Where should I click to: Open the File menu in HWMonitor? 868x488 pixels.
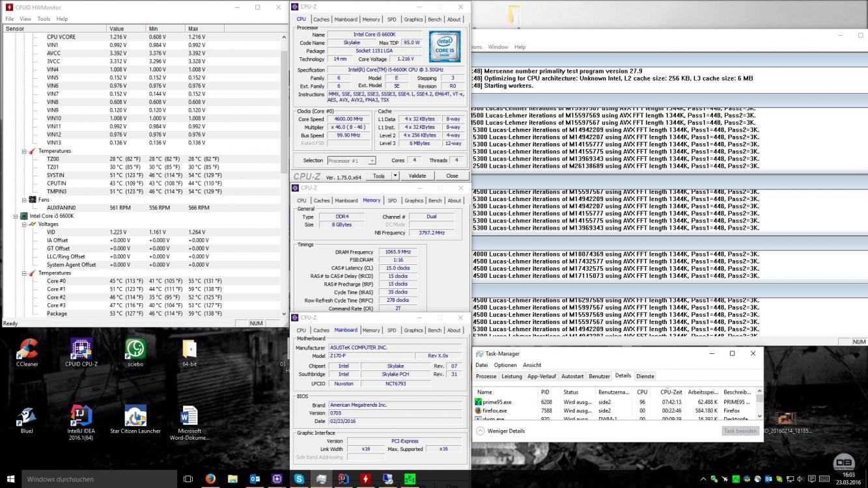(10, 19)
